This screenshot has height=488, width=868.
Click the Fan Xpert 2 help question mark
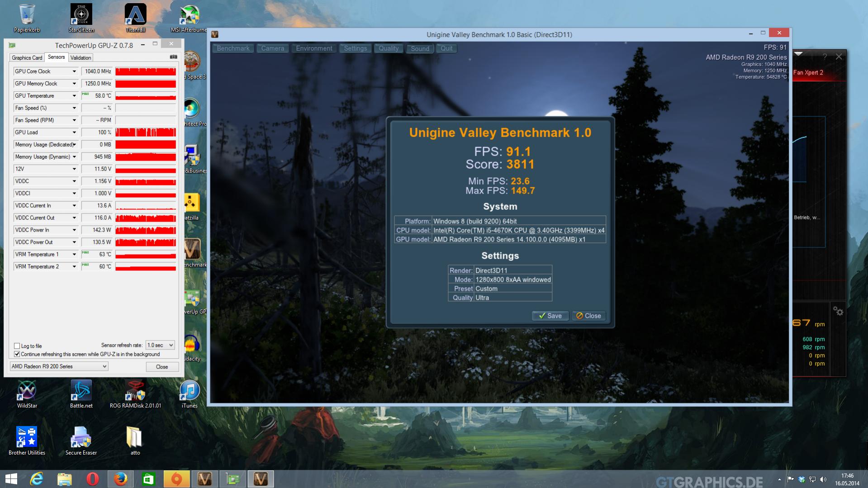[x=825, y=57]
